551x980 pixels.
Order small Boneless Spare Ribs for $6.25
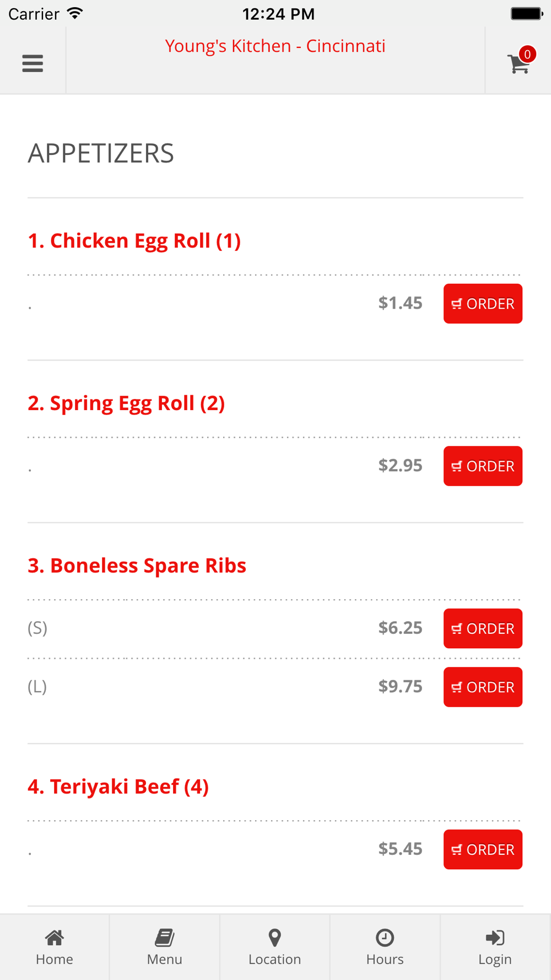(483, 628)
